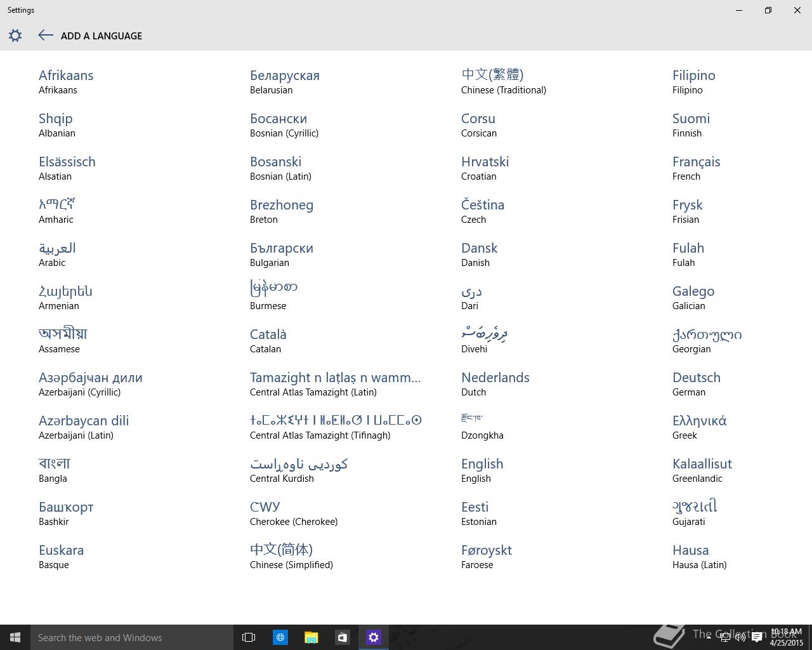Select the Bashkir language entry
812x650 pixels.
coord(66,514)
